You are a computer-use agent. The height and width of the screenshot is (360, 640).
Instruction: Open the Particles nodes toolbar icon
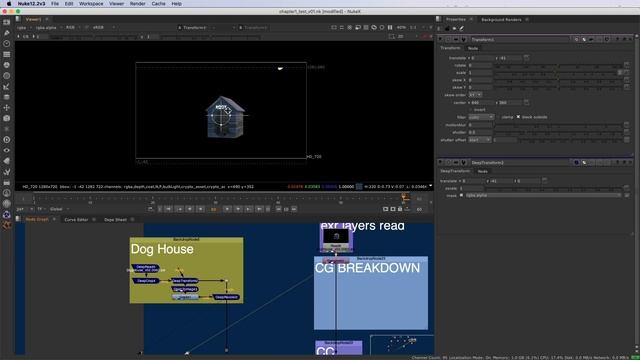point(7,129)
